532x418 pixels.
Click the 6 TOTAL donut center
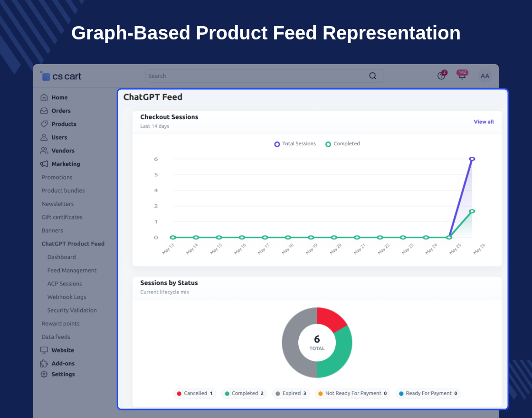(x=317, y=342)
